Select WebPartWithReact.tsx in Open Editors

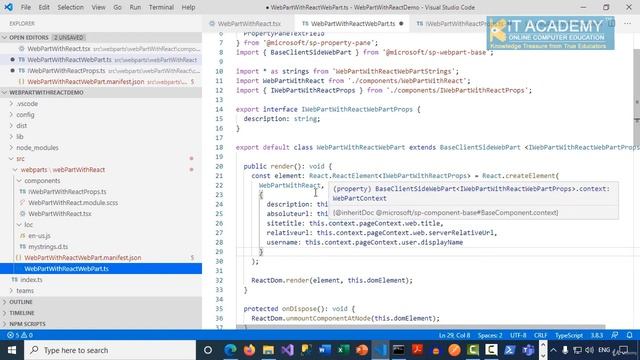(x=59, y=49)
